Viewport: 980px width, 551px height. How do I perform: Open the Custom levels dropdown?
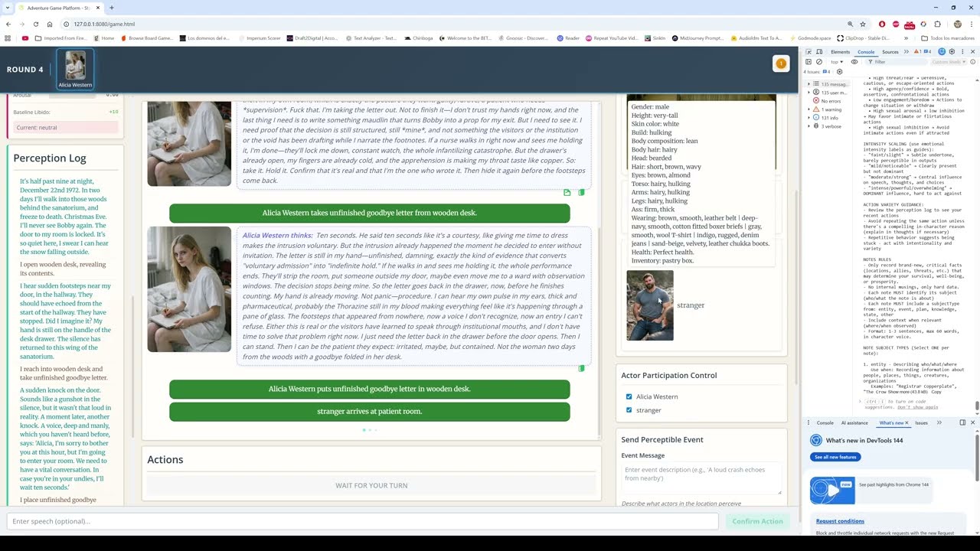[948, 62]
